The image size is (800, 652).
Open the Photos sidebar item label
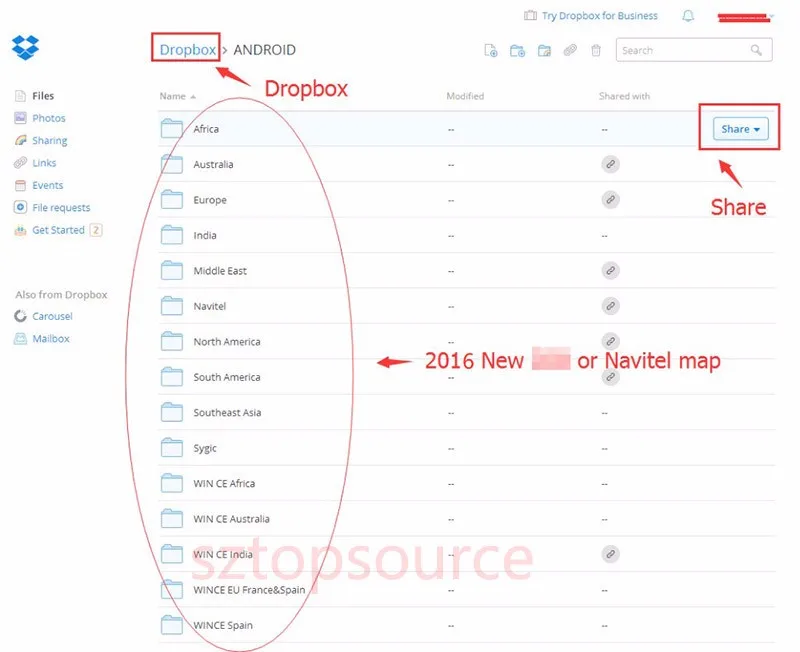click(48, 118)
